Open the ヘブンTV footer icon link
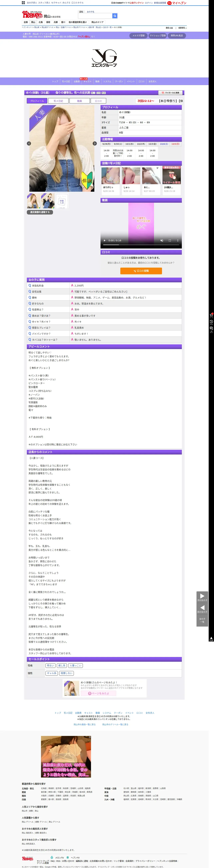214x868 pixels. point(73,858)
